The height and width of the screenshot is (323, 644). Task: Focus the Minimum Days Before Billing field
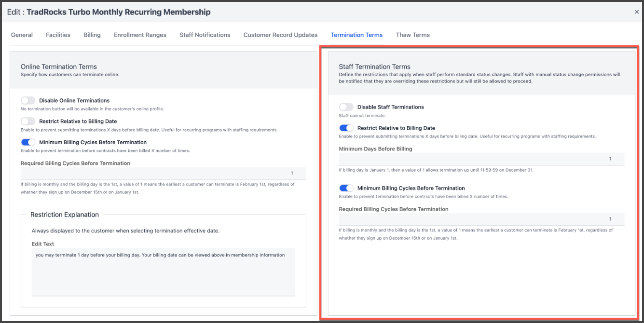click(482, 159)
